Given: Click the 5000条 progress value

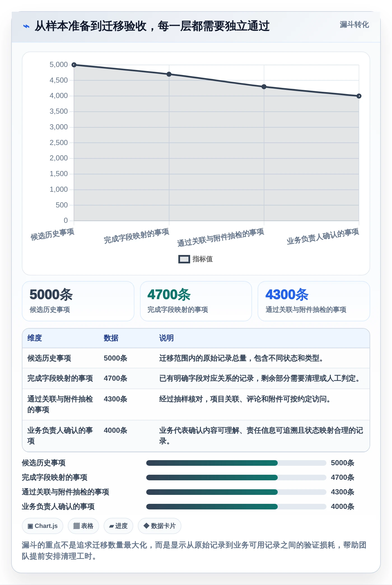Looking at the screenshot, I should click(342, 463).
